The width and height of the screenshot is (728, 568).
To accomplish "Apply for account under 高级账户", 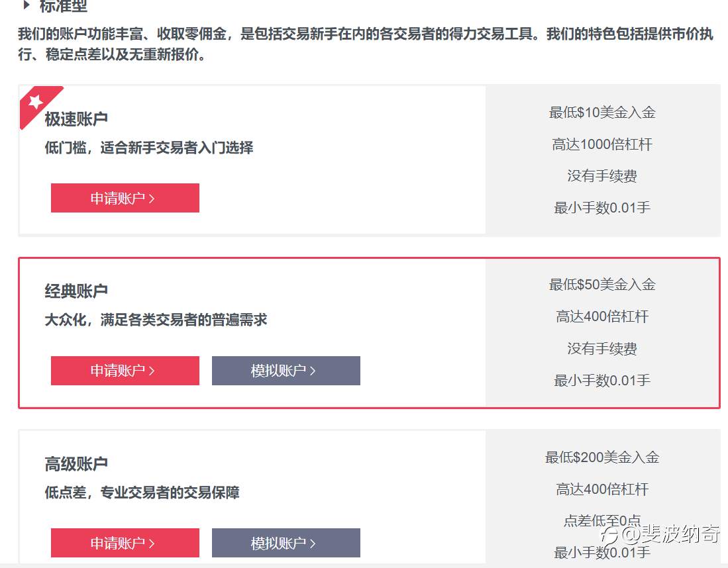I will click(125, 543).
